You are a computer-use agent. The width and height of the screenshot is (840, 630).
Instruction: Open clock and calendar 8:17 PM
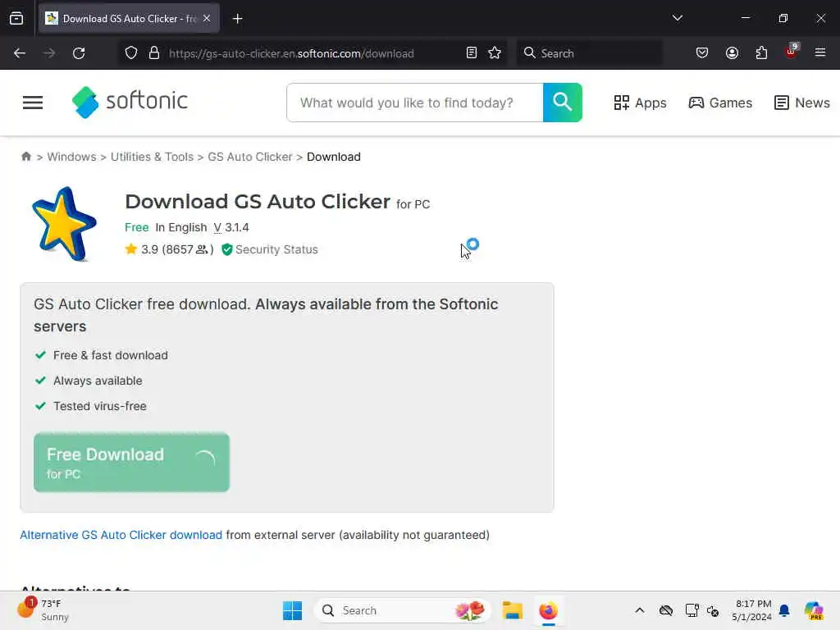click(752, 610)
